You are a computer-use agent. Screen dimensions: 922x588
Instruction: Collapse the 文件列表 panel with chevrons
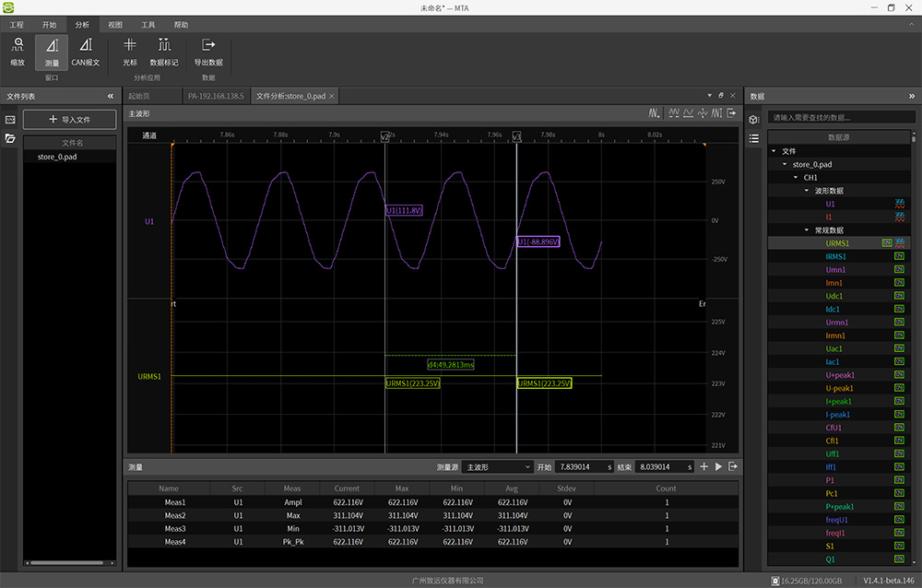pyautogui.click(x=111, y=96)
